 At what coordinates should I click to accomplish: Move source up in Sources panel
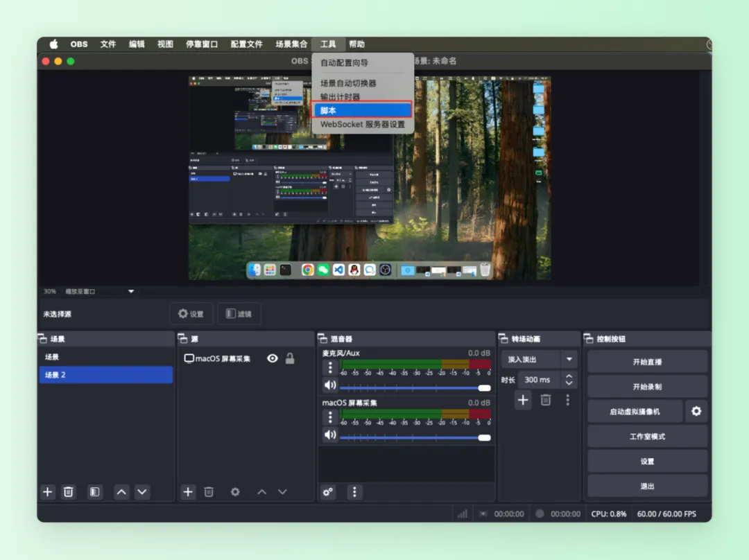(261, 491)
